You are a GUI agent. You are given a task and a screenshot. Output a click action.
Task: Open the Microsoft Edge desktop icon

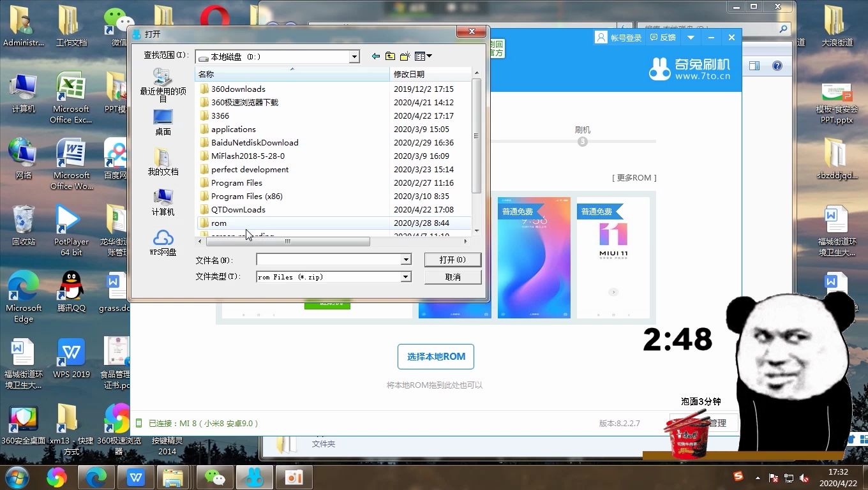tap(24, 297)
